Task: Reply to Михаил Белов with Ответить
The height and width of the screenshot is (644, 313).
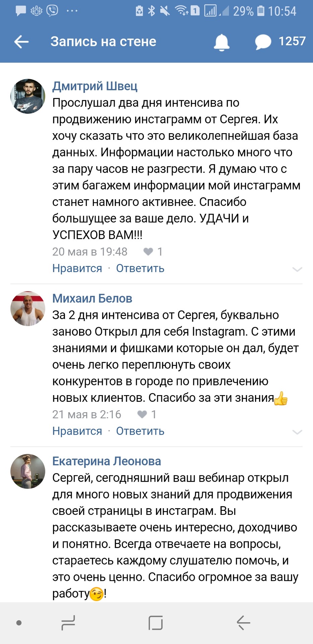Action: 140,431
